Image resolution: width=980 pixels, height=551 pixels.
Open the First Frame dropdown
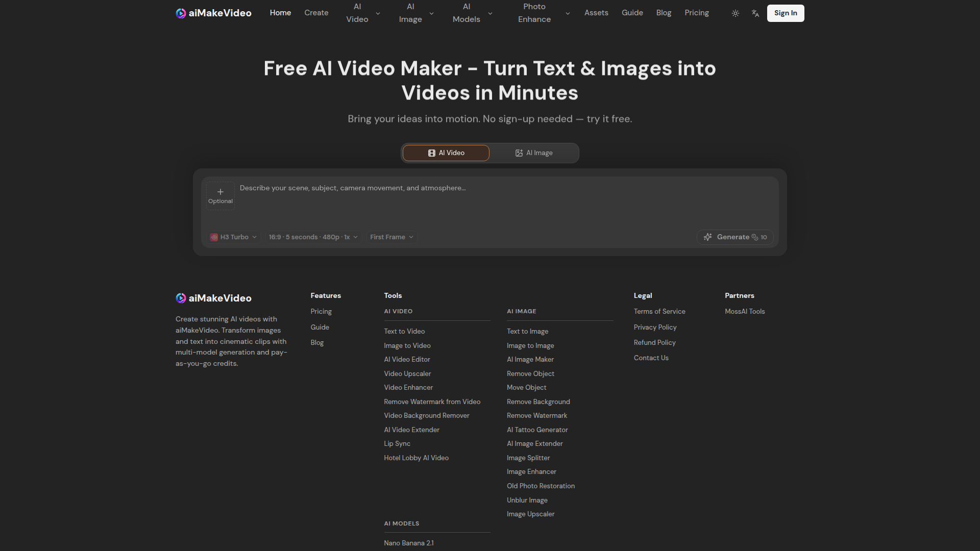coord(391,237)
